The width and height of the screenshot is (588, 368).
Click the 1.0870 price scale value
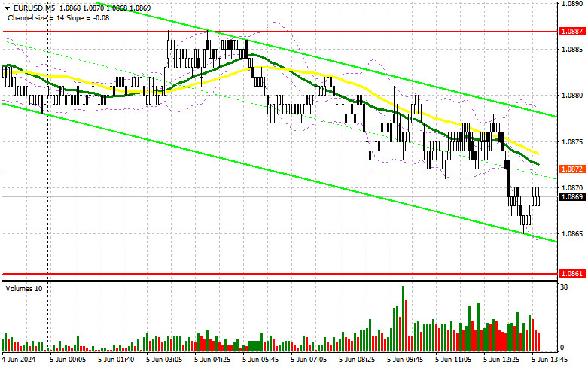[572, 187]
